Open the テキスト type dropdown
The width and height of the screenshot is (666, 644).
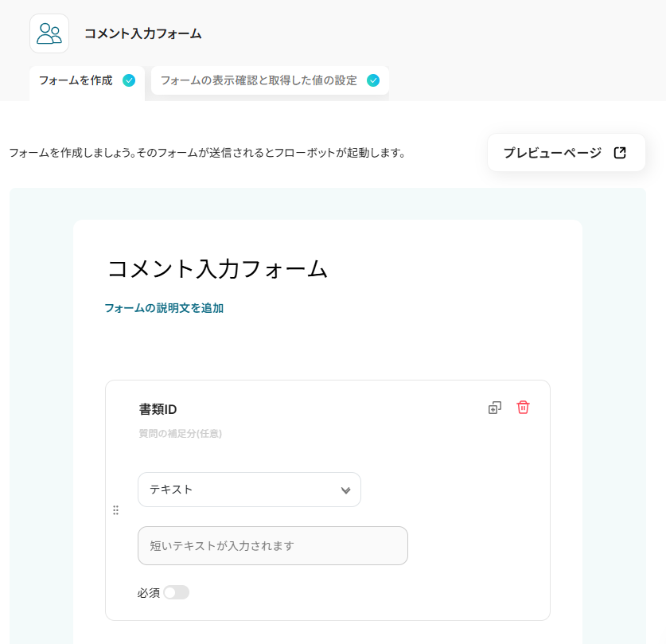coord(249,490)
